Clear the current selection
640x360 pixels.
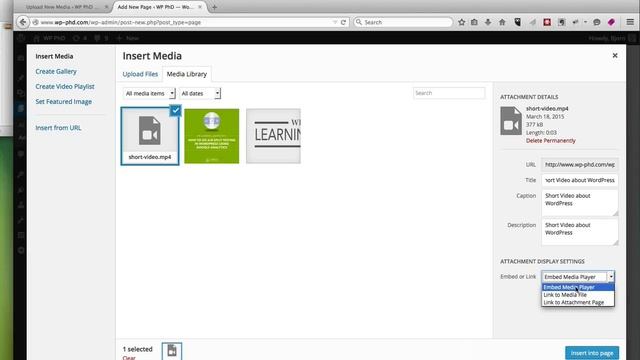coord(129,358)
